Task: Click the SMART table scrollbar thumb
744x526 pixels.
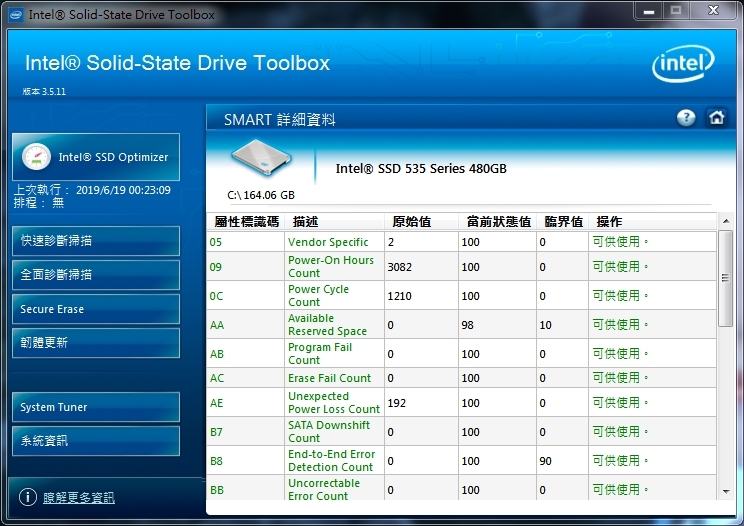Action: point(725,278)
